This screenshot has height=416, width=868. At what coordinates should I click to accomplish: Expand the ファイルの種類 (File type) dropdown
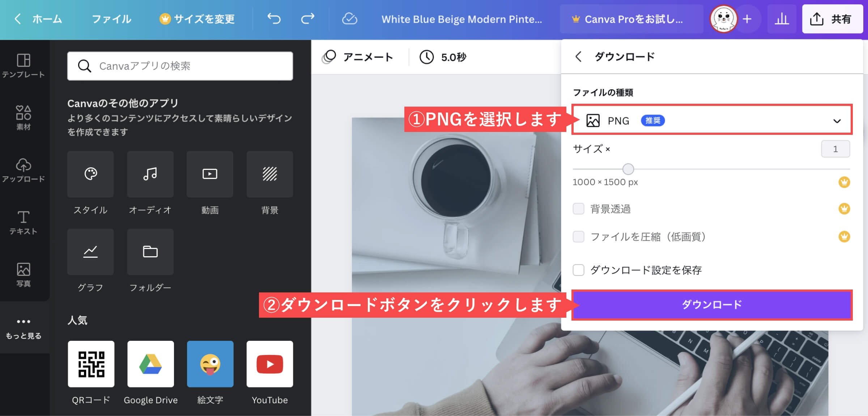[839, 121]
